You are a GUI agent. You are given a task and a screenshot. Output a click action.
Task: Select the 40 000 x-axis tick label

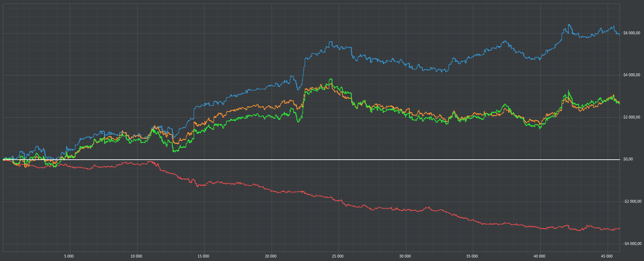(x=539, y=256)
